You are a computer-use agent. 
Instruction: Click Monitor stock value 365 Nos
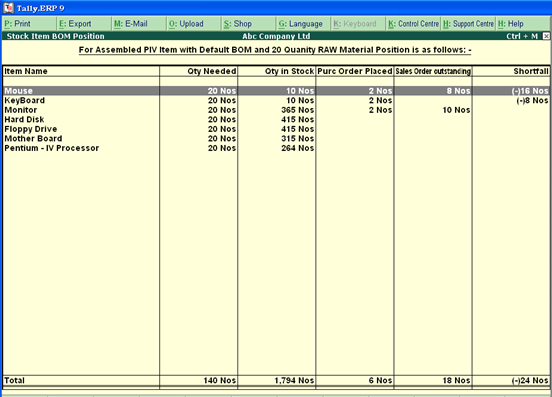pos(297,110)
